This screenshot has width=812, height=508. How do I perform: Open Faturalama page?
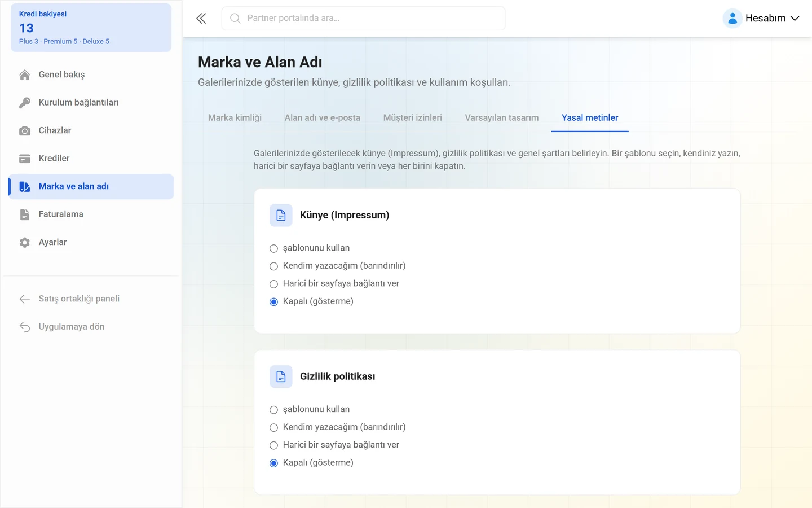(x=91, y=214)
